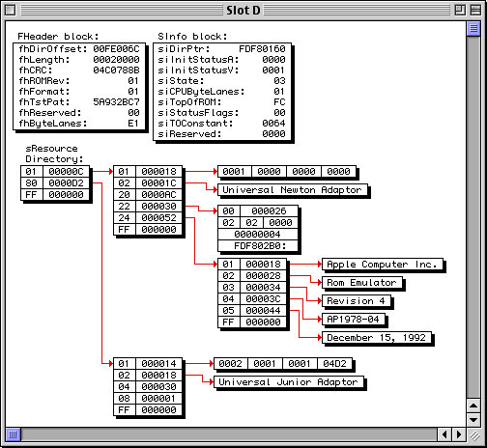This screenshot has height=448, width=487.
Task: Select the Slot D title bar
Action: click(243, 11)
